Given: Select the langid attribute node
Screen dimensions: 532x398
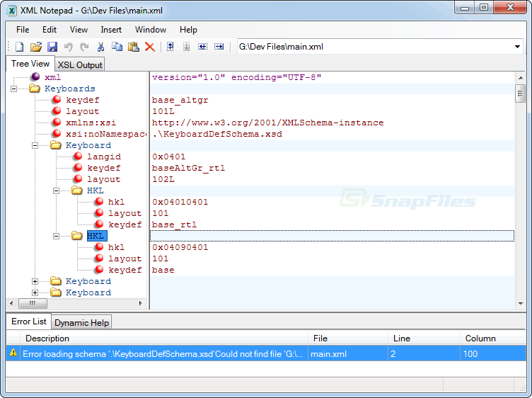Looking at the screenshot, I should click(x=104, y=157).
